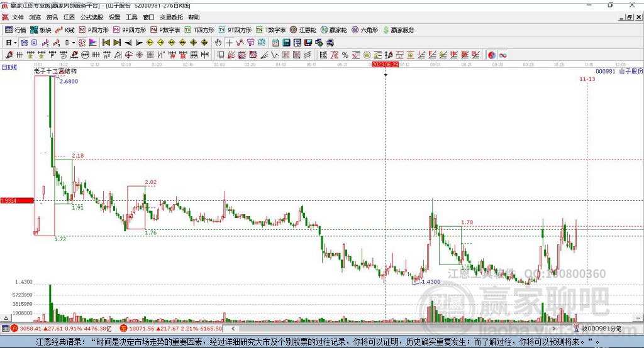Viewport: 644px width, 348px height.
Task: Open the 帮助 menu
Action: pos(194,17)
